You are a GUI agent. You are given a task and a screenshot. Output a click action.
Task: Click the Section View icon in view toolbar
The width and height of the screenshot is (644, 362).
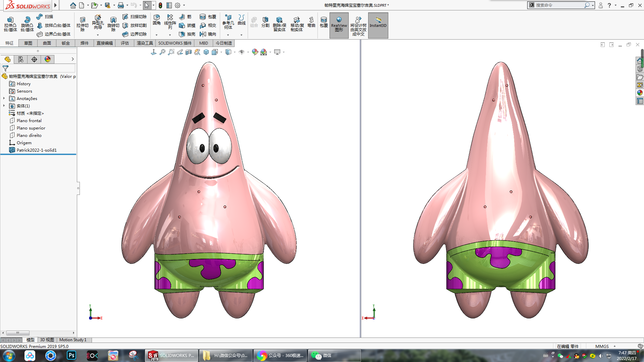[189, 52]
